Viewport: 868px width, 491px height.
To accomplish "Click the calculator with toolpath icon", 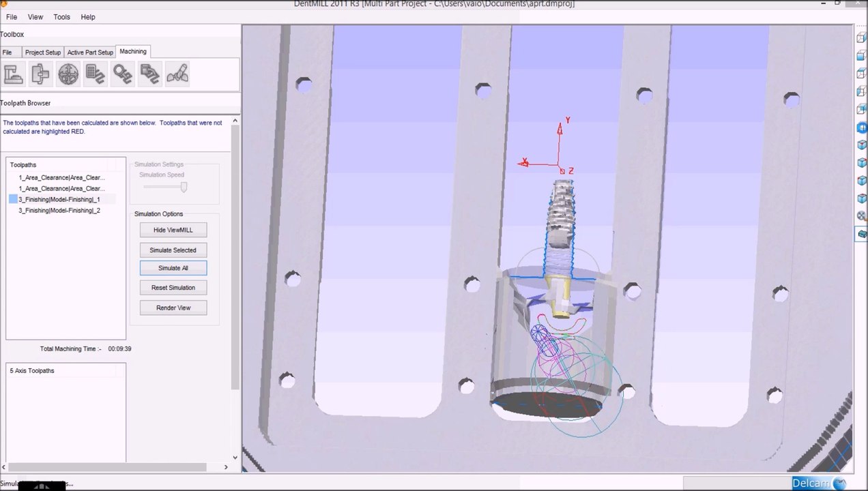I will [96, 74].
